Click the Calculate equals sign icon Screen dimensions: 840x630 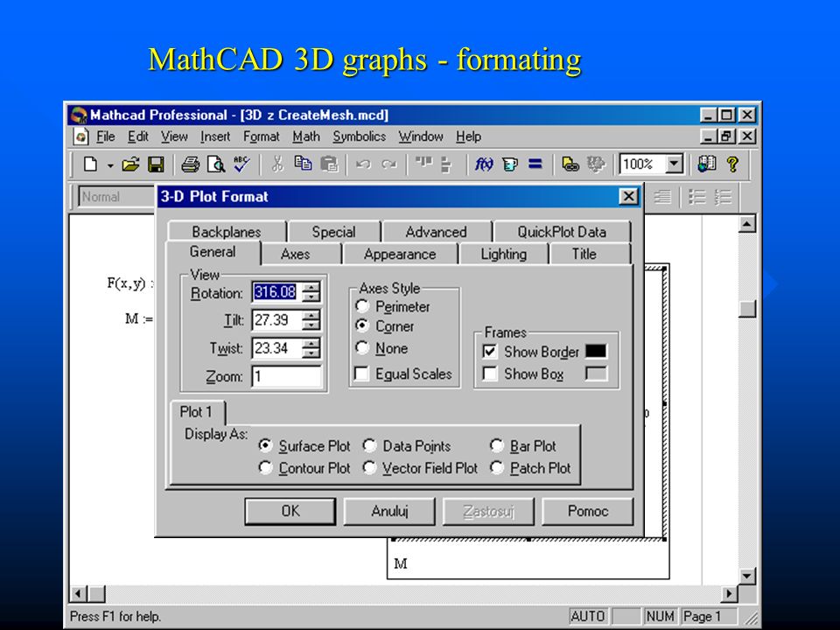click(x=535, y=164)
